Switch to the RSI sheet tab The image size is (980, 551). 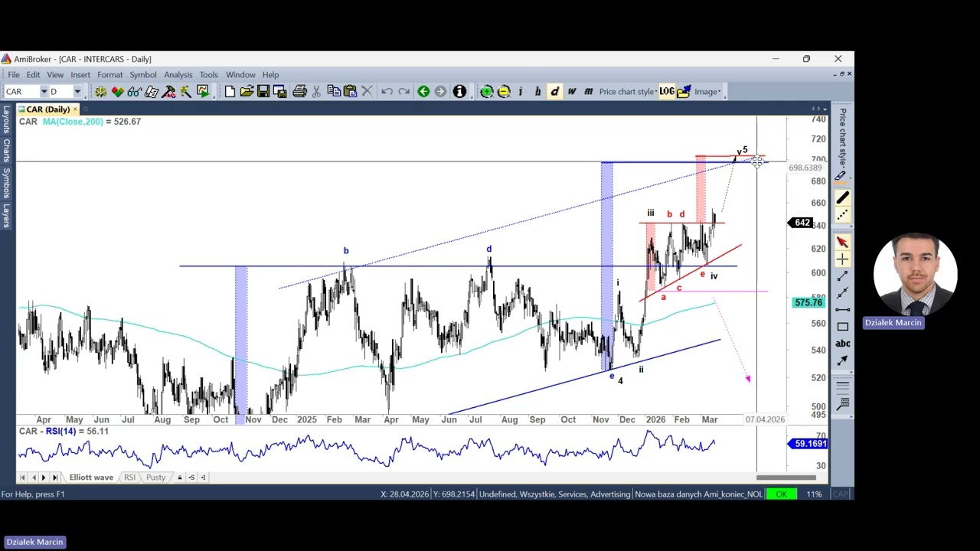click(129, 478)
